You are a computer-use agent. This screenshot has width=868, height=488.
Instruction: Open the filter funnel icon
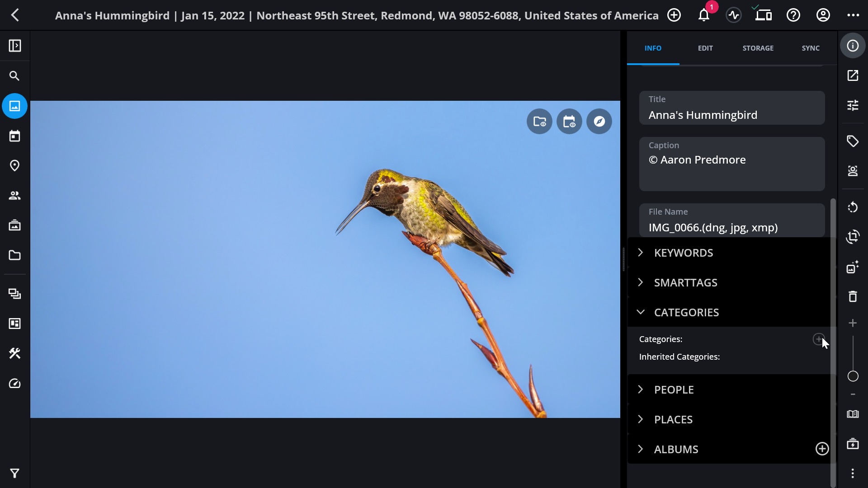point(15,473)
